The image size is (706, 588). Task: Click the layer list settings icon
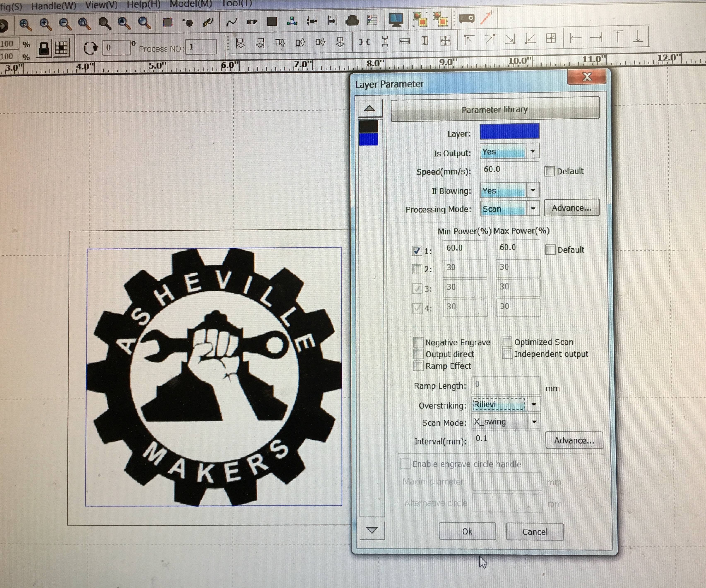click(x=372, y=20)
